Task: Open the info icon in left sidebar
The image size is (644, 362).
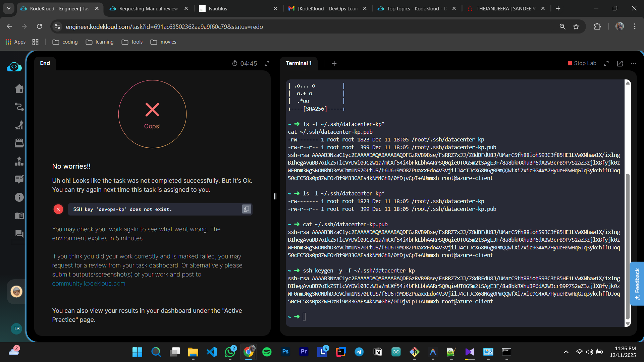Action: pos(19,197)
